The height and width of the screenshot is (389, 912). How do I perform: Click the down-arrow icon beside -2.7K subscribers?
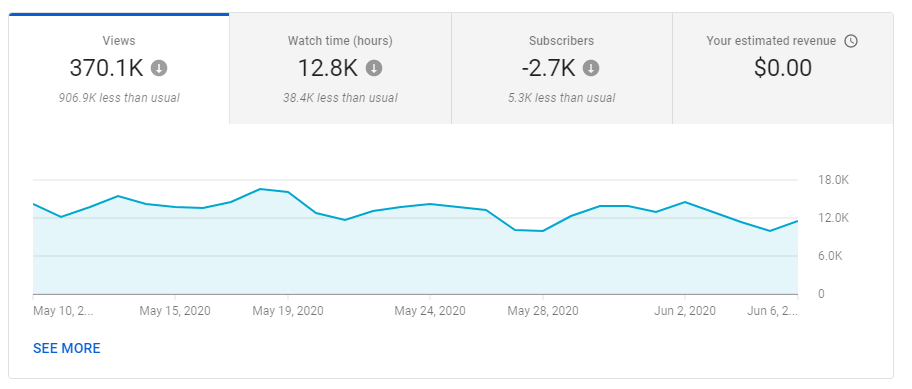591,69
